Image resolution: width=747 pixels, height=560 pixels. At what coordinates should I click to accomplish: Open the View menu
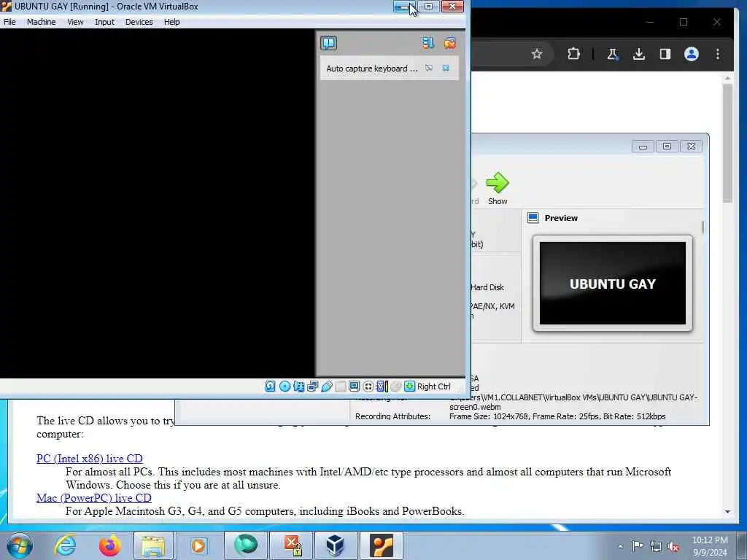tap(75, 22)
